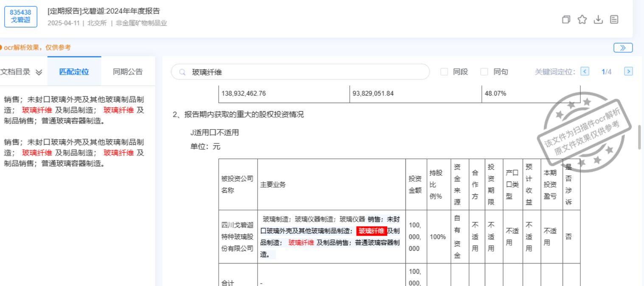The width and height of the screenshot is (644, 286).
Task: Open the document text view icon
Action: (x=614, y=20)
